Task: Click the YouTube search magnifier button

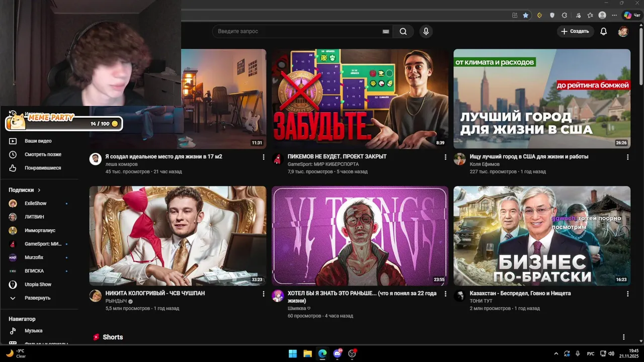Action: point(403,31)
